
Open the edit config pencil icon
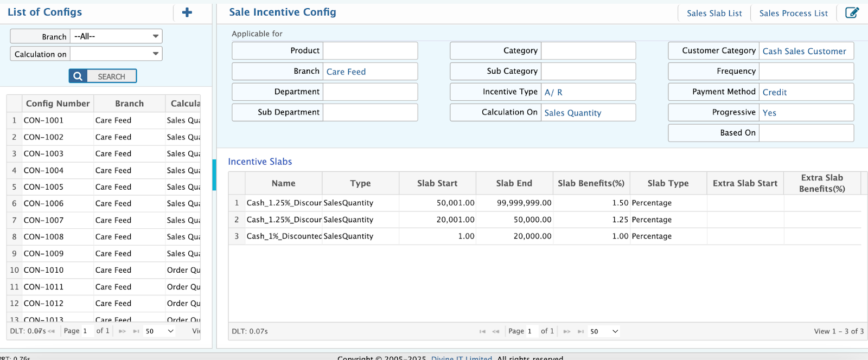click(852, 12)
